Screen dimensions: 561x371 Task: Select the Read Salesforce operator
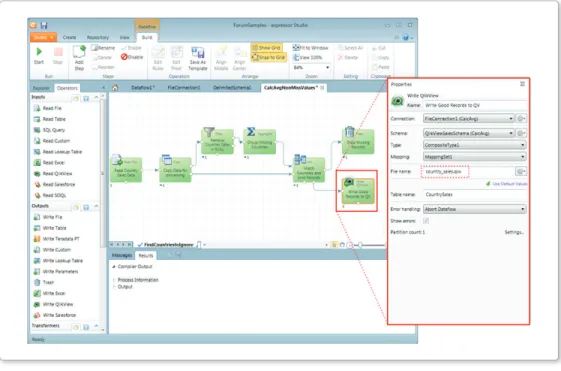pyautogui.click(x=54, y=185)
